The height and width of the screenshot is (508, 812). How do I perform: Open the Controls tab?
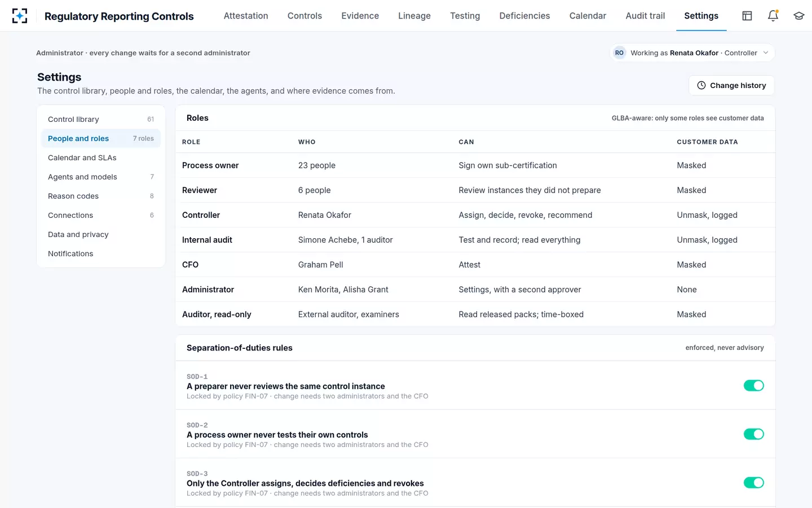[x=304, y=16]
